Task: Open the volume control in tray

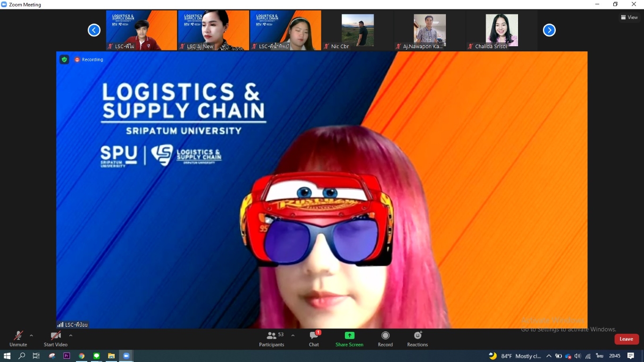Action: point(577,356)
